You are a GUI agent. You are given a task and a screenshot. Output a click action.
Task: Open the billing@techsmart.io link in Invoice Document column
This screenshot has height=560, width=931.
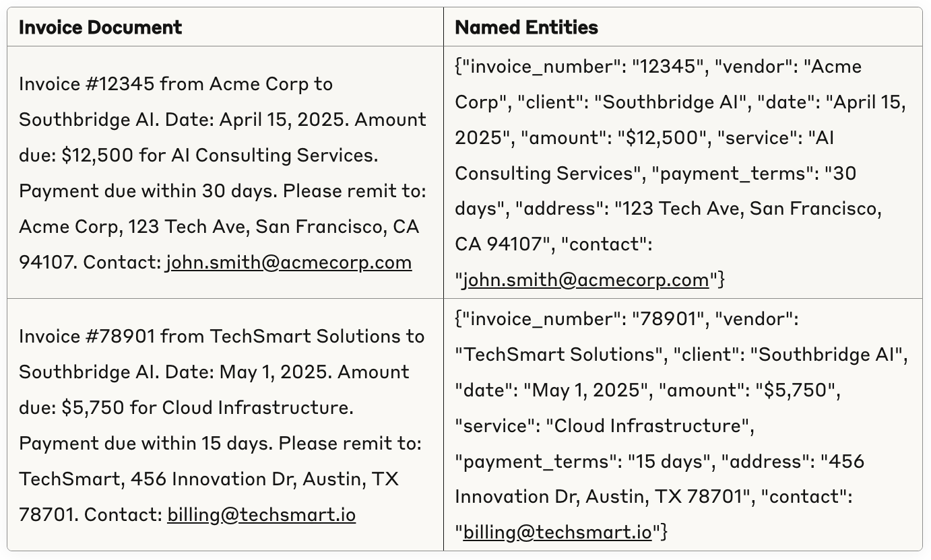[x=261, y=515]
